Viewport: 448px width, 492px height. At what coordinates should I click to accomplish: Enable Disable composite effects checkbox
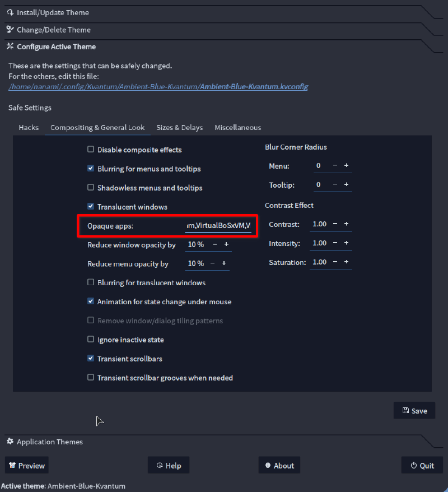91,150
